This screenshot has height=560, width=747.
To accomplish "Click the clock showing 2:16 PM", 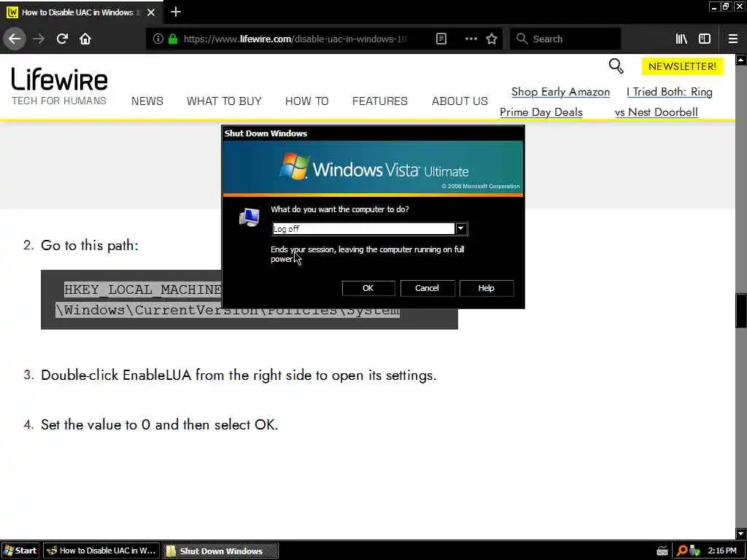I will [x=722, y=551].
